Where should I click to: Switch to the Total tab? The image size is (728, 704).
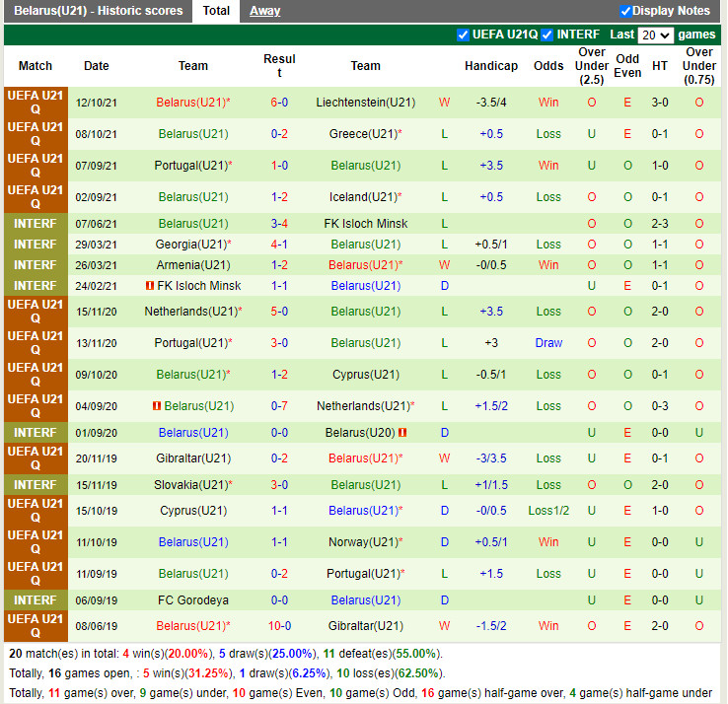[216, 11]
